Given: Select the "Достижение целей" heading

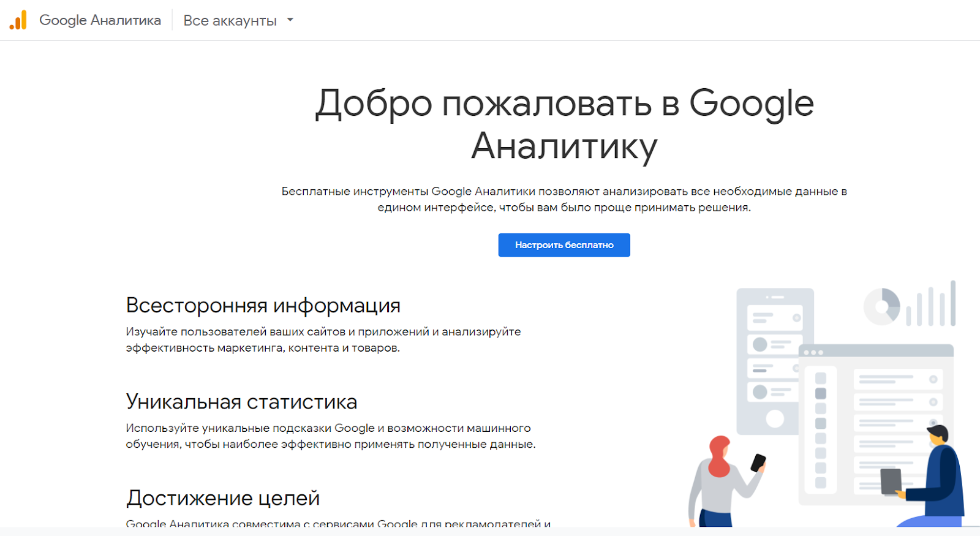Looking at the screenshot, I should pyautogui.click(x=223, y=498).
